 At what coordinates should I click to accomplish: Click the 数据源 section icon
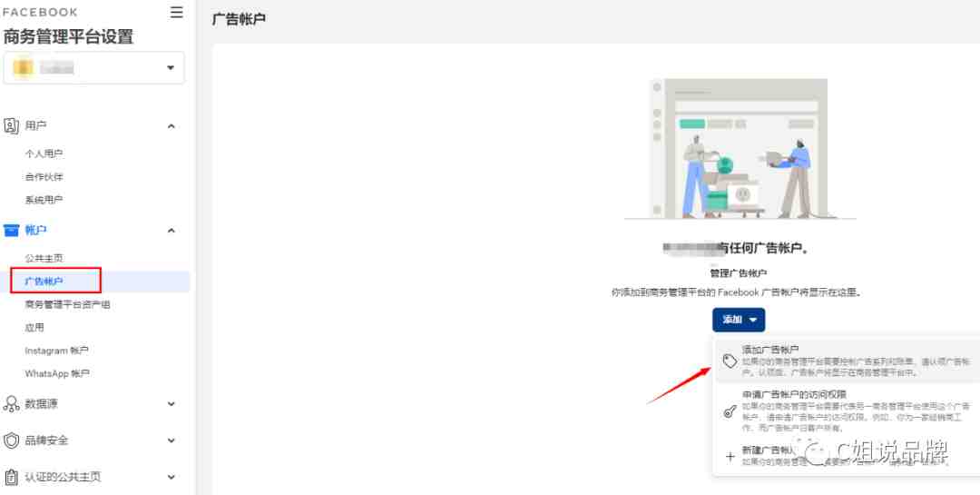click(x=11, y=404)
